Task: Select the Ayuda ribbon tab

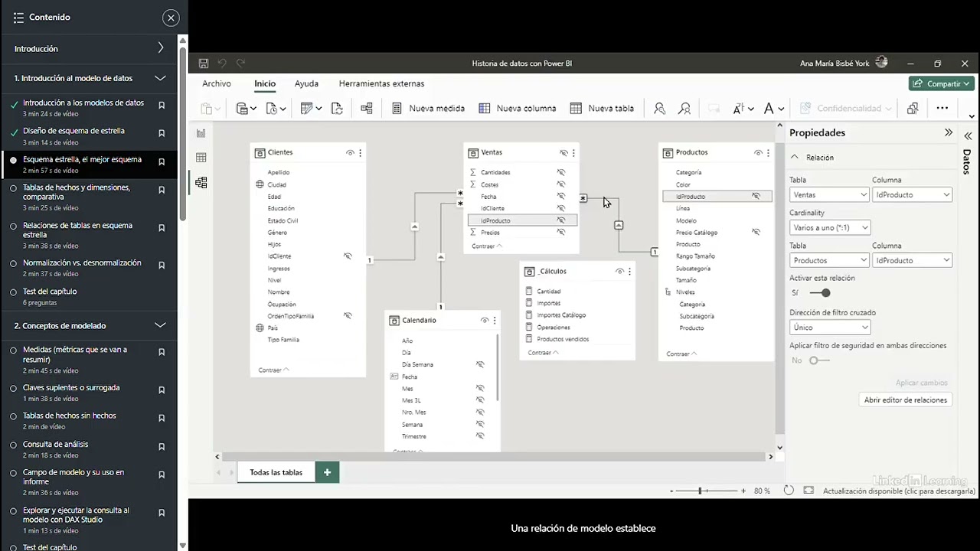Action: 306,83
